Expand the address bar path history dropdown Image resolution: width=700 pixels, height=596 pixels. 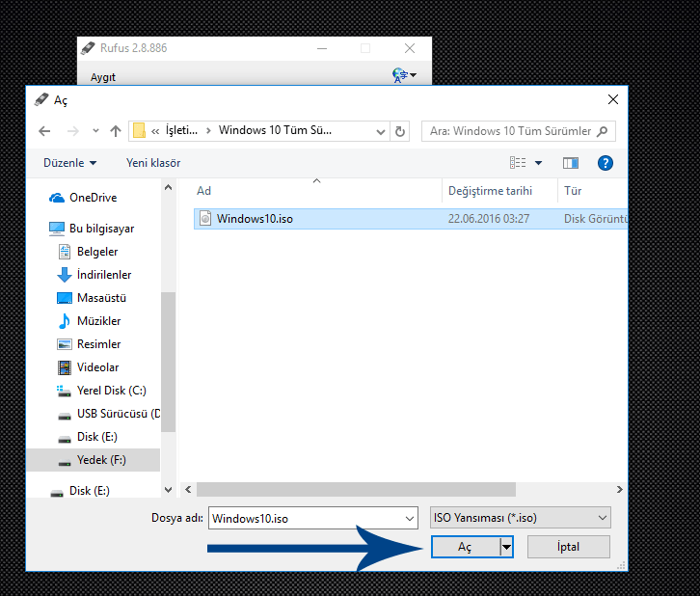[x=380, y=132]
